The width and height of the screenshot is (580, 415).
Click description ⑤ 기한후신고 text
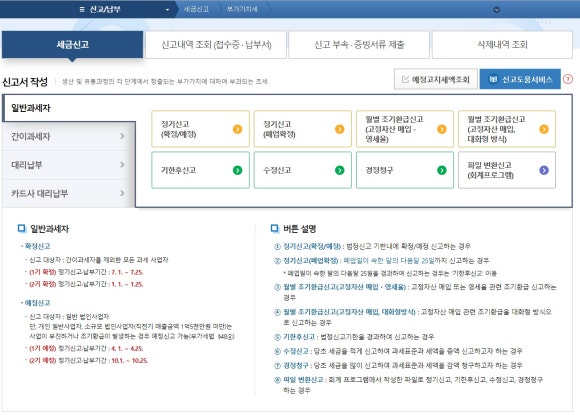[354, 337]
